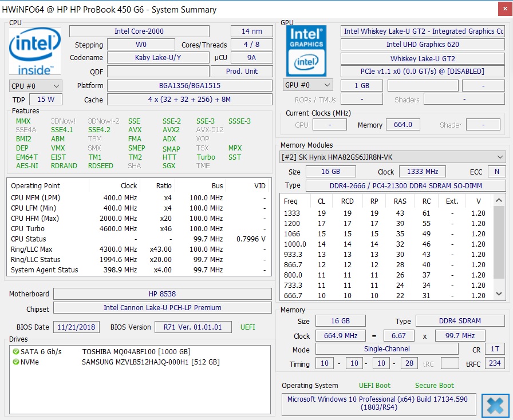Click the Secure Boot label

[435, 386]
